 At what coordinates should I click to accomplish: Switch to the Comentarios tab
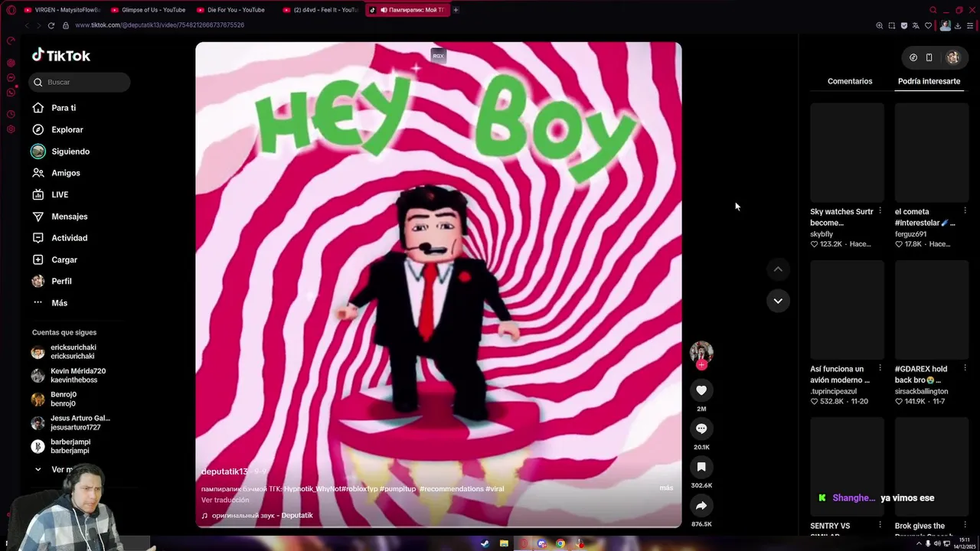[850, 81]
